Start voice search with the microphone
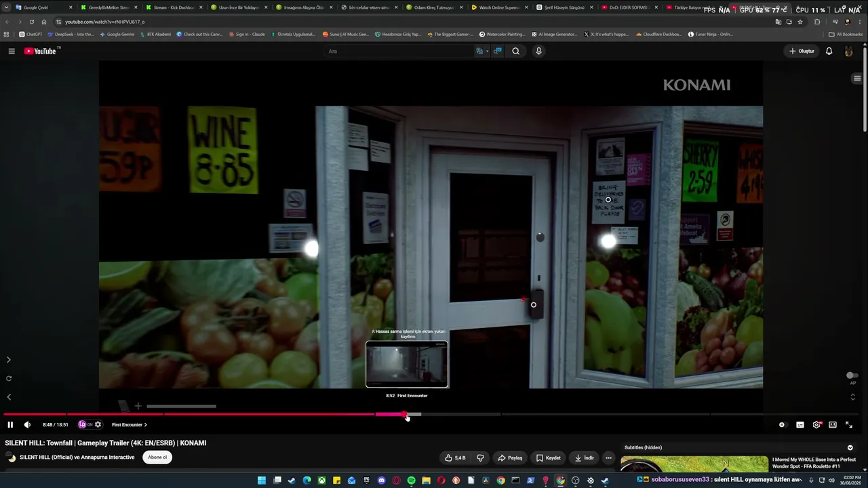 [x=538, y=51]
